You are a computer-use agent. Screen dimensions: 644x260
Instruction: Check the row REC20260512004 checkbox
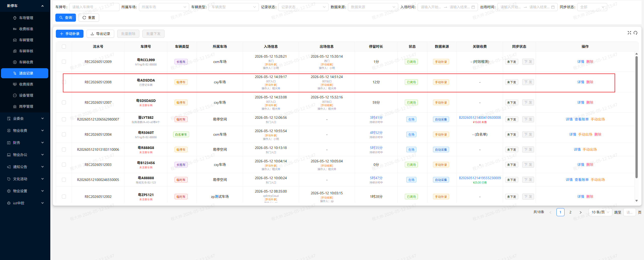64,134
